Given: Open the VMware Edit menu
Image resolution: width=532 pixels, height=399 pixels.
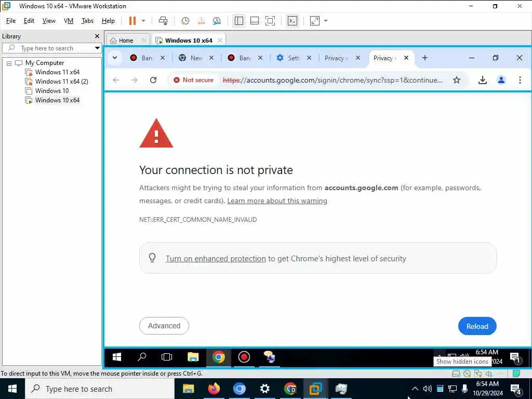Looking at the screenshot, I should tap(29, 21).
